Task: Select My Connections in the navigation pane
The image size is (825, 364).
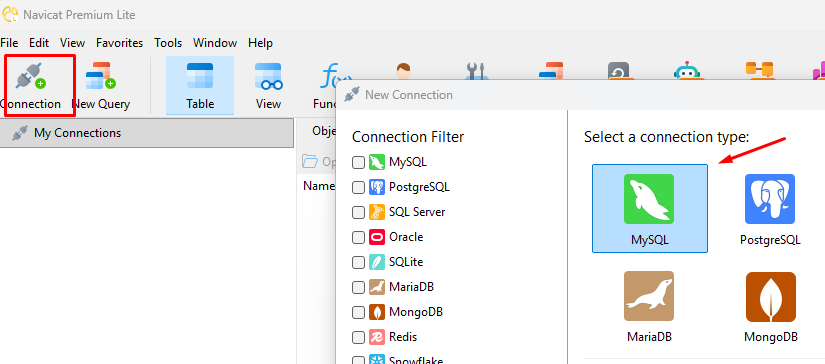Action: 147,133
